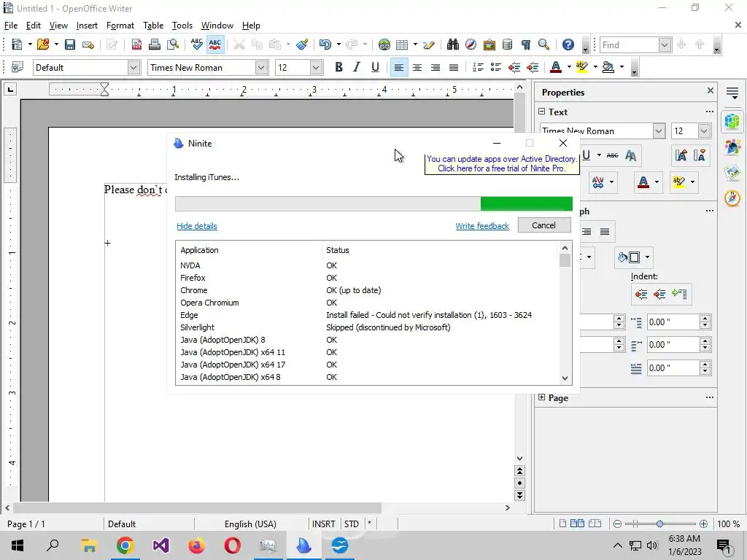Image resolution: width=747 pixels, height=560 pixels.
Task: Open the Format menu
Action: tap(120, 26)
